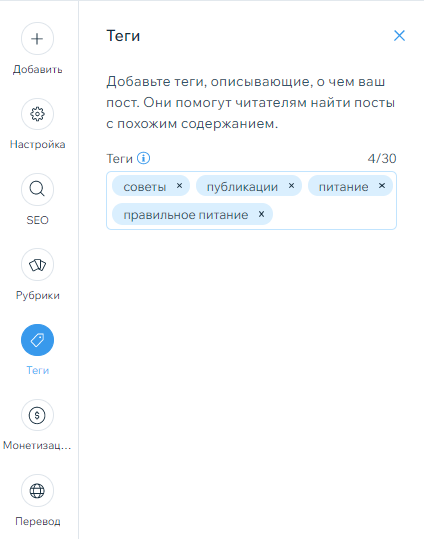This screenshot has width=424, height=539.
Task: Open the Рубрики categories icon
Action: [x=37, y=265]
